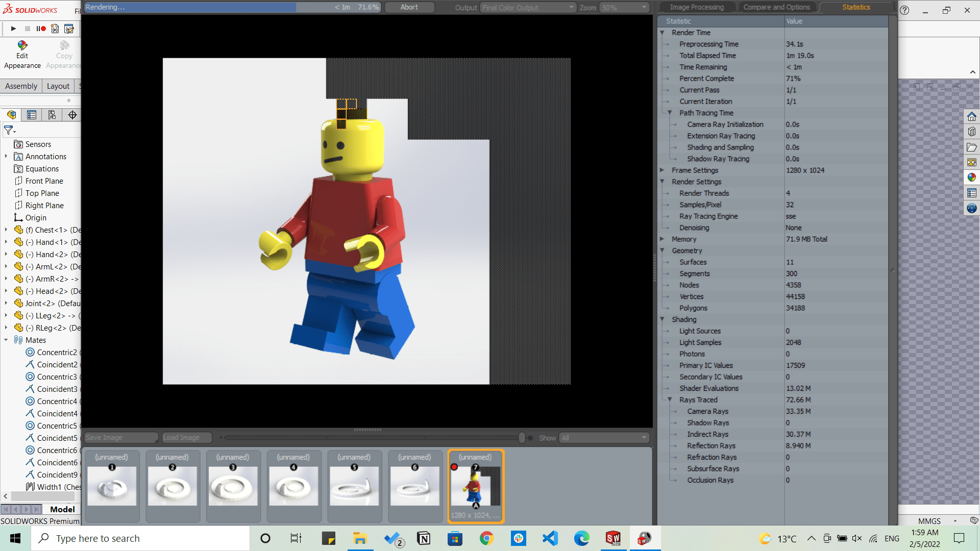The width and height of the screenshot is (980, 551).
Task: Expand the Memory statistics group
Action: pos(663,239)
